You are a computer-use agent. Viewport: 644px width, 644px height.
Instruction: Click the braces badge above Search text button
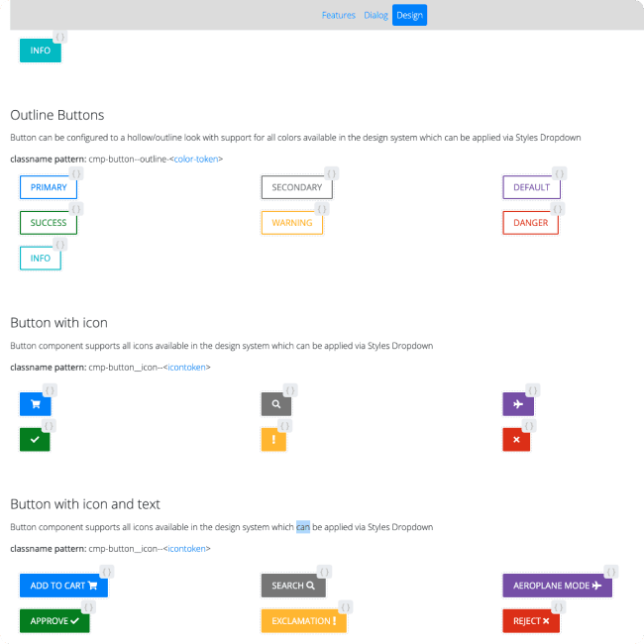point(324,572)
